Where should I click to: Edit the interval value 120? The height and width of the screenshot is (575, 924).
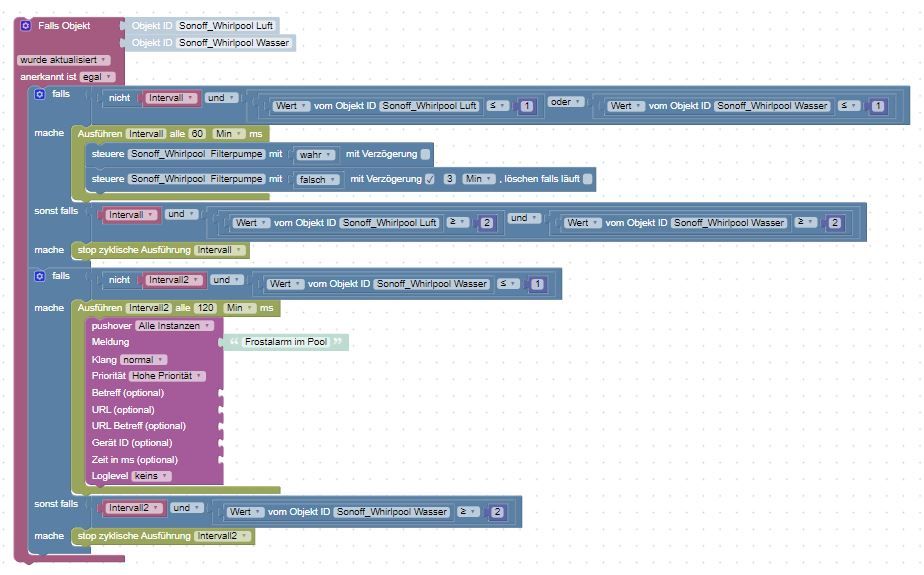205,308
